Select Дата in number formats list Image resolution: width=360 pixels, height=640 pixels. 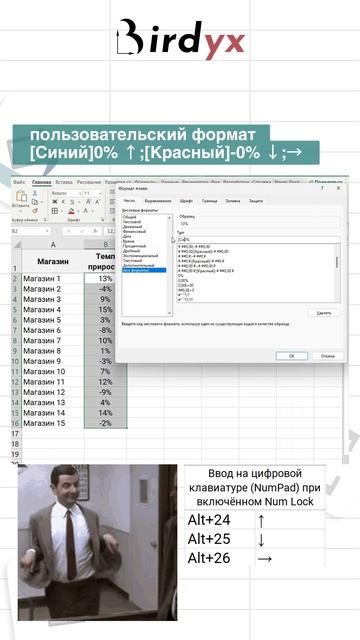pyautogui.click(x=127, y=236)
